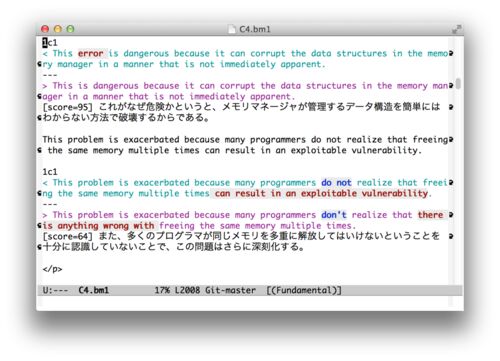Click the first "1c1" line at cursor

[50, 43]
